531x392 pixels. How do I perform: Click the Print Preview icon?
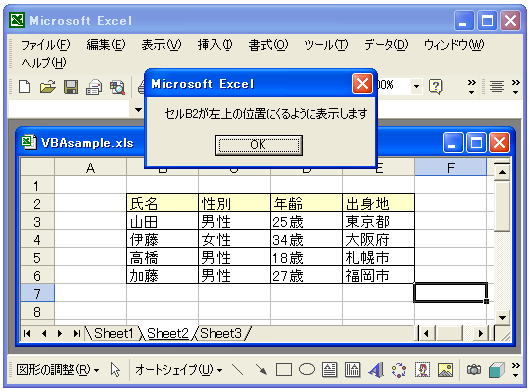[x=117, y=87]
